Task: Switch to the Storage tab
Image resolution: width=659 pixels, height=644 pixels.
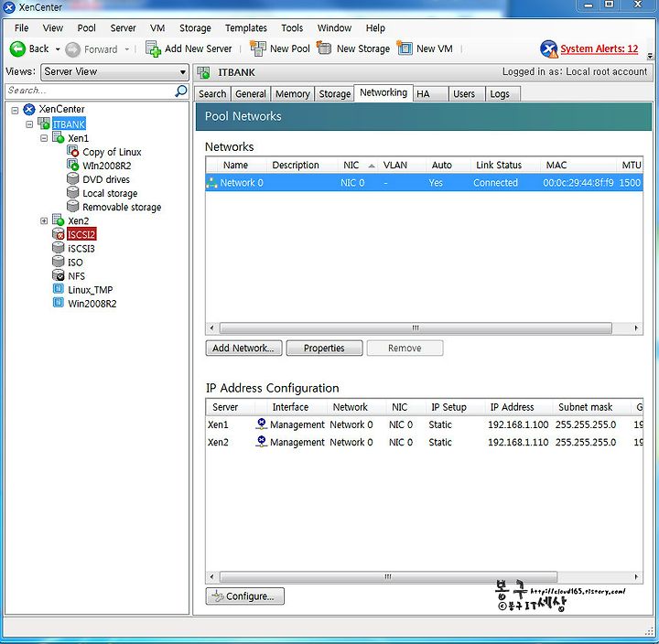Action: tap(335, 93)
